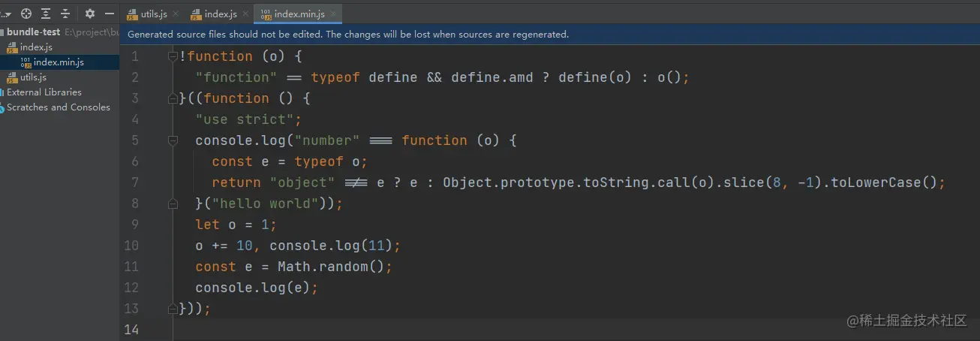Click 'const e = typeof o;' on line 6
This screenshot has height=341, width=980.
290,161
